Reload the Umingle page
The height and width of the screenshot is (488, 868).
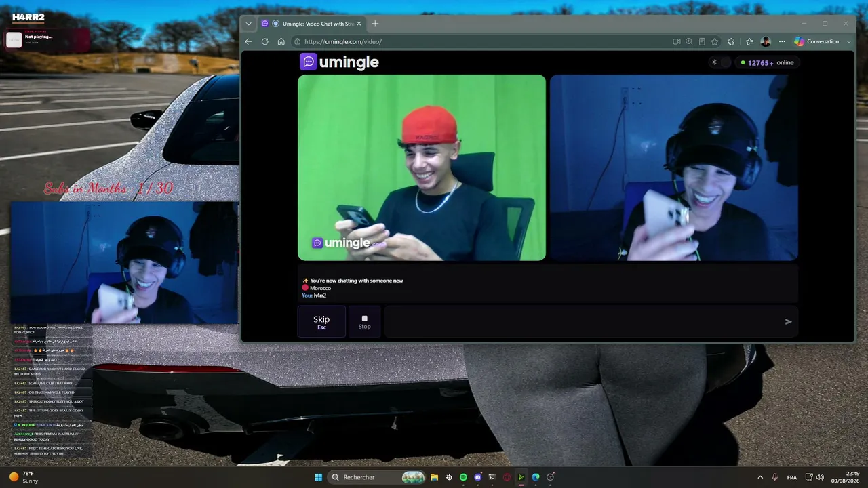click(x=264, y=41)
